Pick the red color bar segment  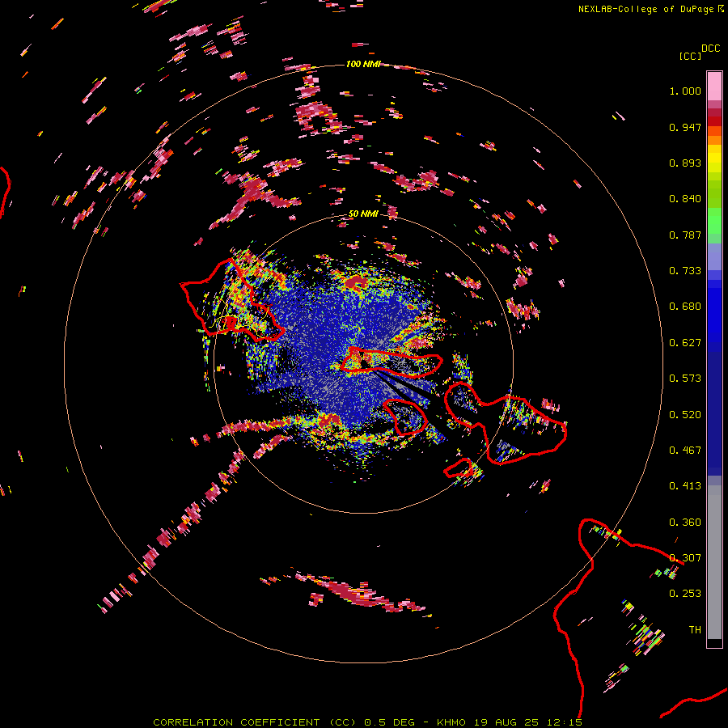pyautogui.click(x=714, y=121)
